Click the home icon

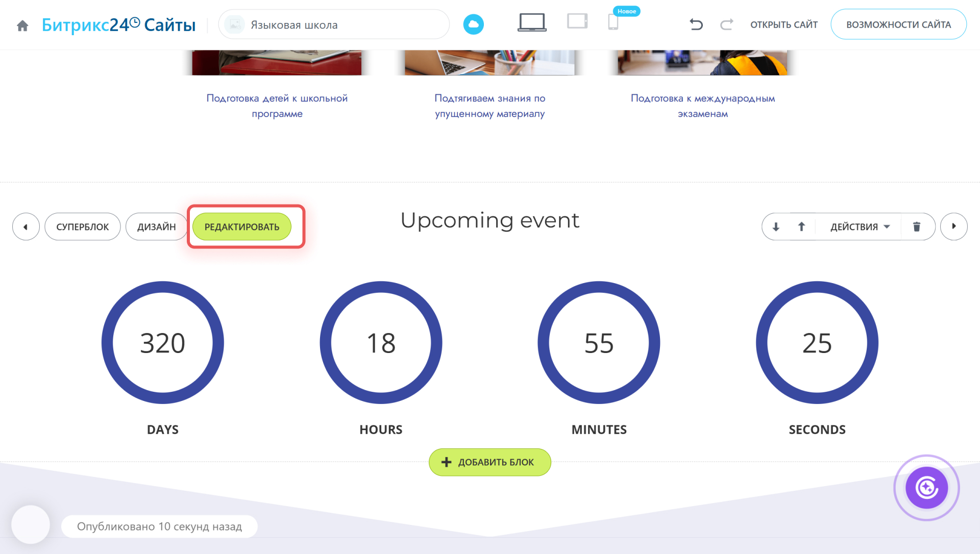22,26
